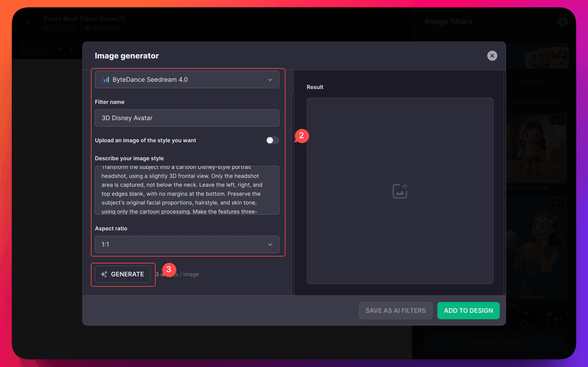This screenshot has height=367, width=588.
Task: Click the dimmed redo arrow icon
Action: click(x=40, y=49)
